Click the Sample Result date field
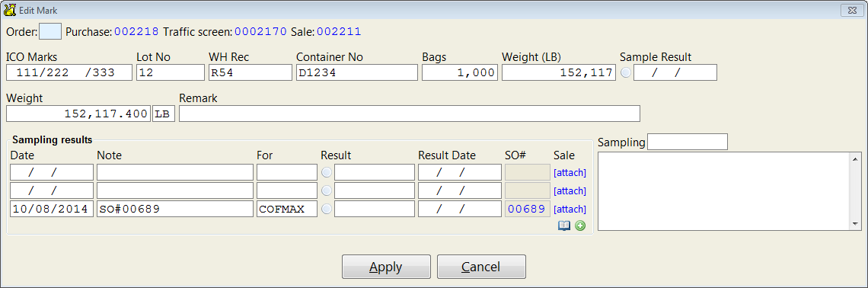 pyautogui.click(x=675, y=72)
